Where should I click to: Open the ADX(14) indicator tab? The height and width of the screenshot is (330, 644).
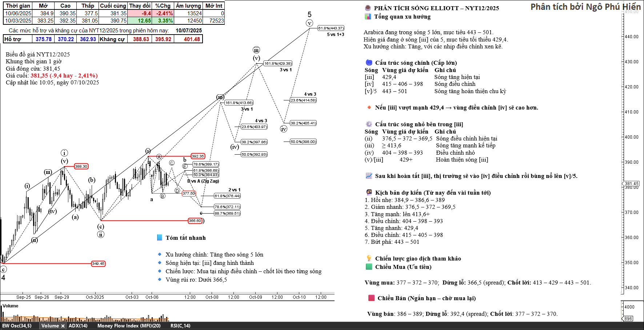point(78,326)
